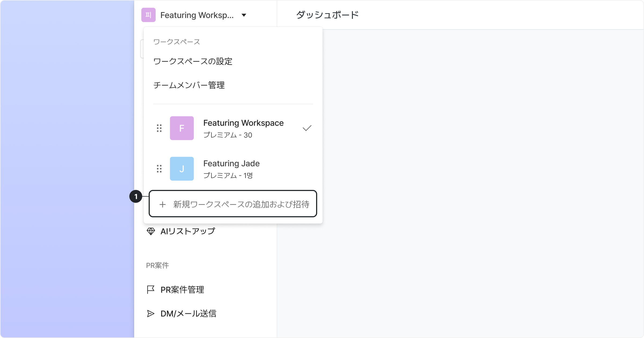
Task: Open チームメンバー管理 menu item
Action: pyautogui.click(x=189, y=85)
